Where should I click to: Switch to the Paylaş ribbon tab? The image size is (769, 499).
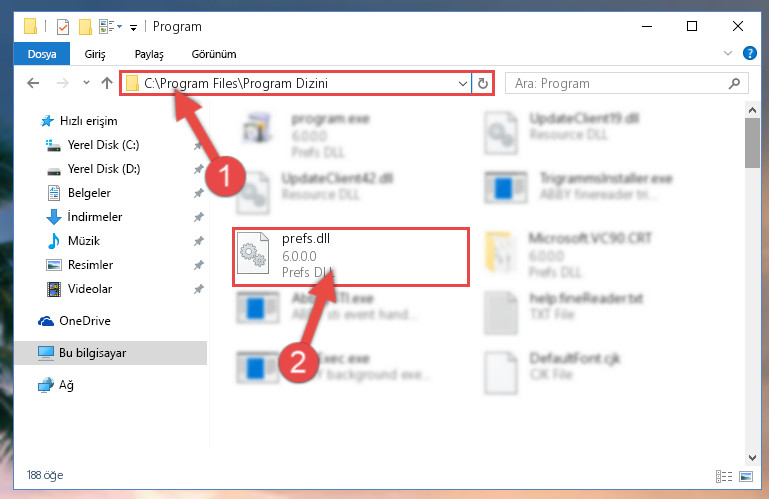coord(149,54)
